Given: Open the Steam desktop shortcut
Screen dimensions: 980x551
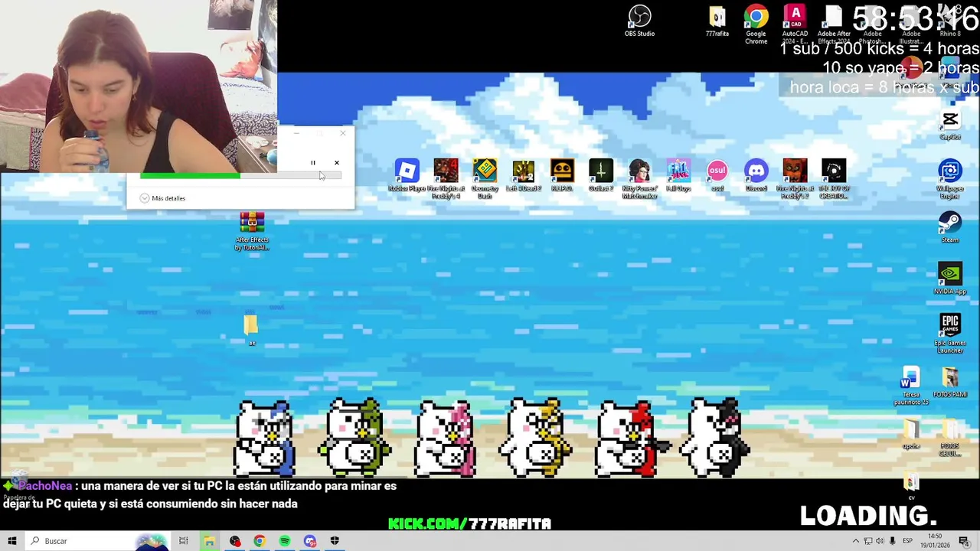Looking at the screenshot, I should [x=950, y=227].
